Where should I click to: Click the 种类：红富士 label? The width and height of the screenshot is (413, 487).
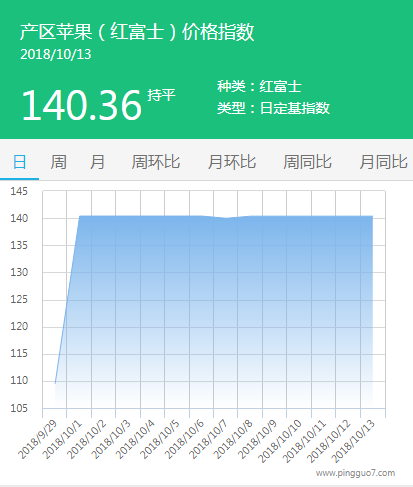pyautogui.click(x=259, y=86)
